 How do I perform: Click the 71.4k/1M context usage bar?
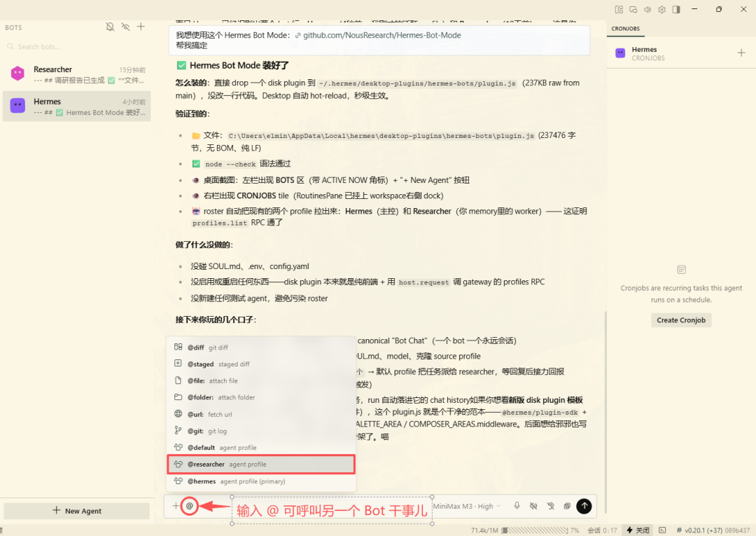[534, 530]
